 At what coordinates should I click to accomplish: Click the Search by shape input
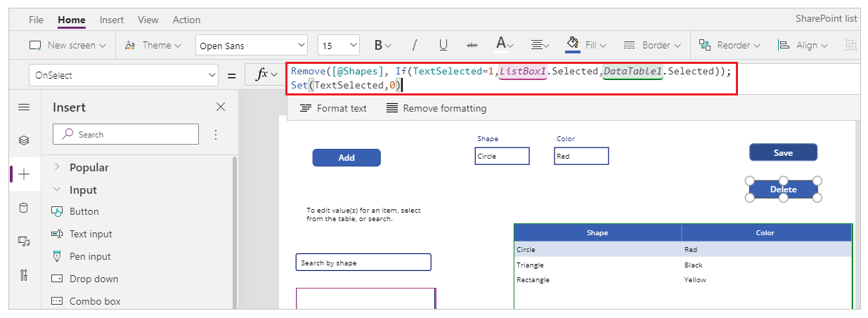click(363, 263)
